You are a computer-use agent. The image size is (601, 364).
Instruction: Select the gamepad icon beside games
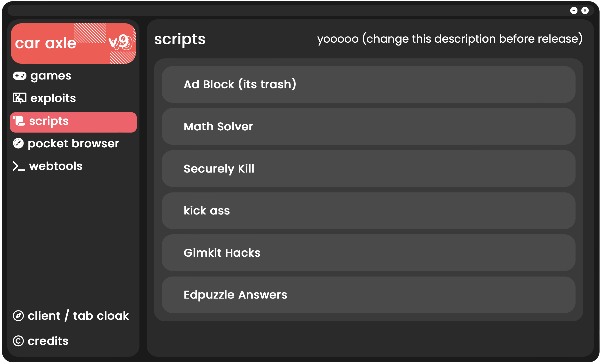coord(20,76)
